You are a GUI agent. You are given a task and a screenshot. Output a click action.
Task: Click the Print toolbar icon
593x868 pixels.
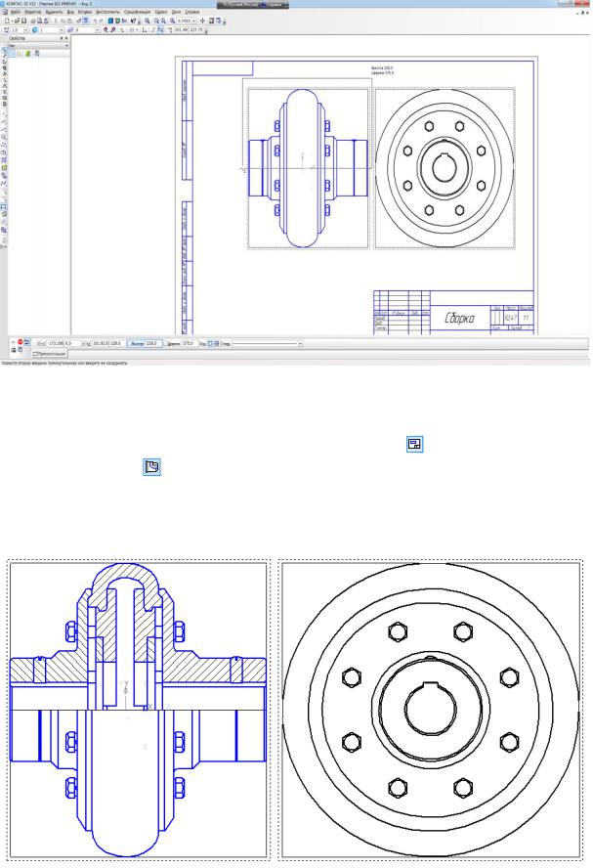[x=32, y=21]
